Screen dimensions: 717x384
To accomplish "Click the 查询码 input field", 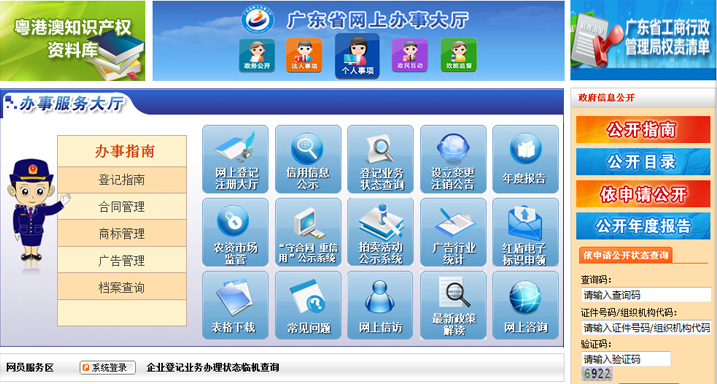I will (x=646, y=295).
